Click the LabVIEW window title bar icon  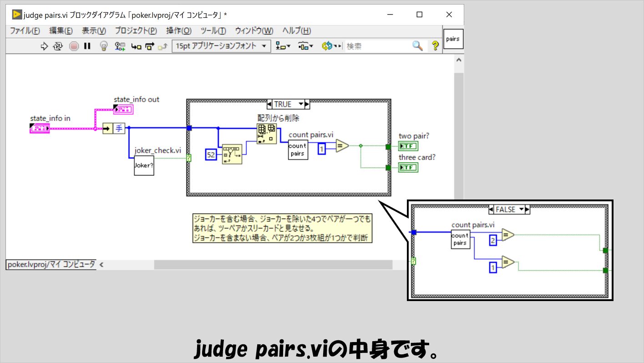[x=17, y=15]
